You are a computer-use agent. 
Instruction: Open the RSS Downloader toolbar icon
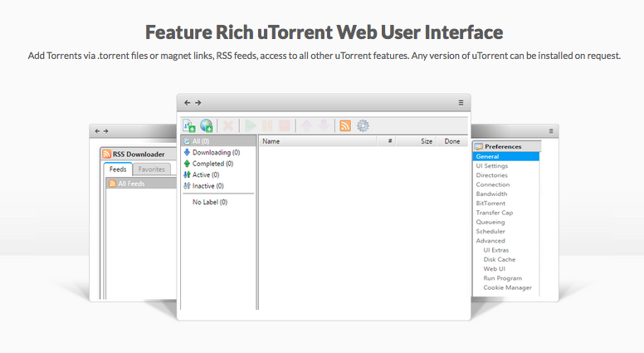(x=345, y=125)
